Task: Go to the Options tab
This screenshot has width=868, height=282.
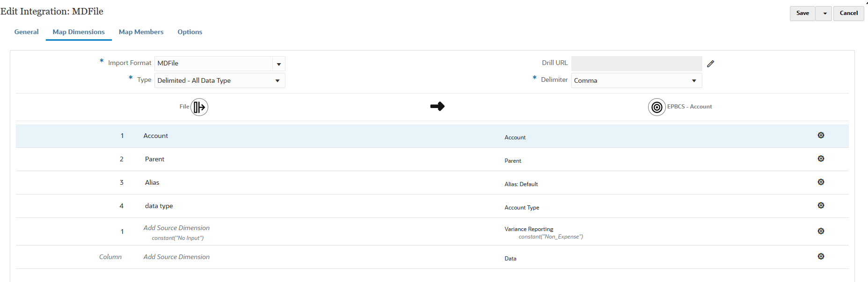Action: click(x=190, y=32)
